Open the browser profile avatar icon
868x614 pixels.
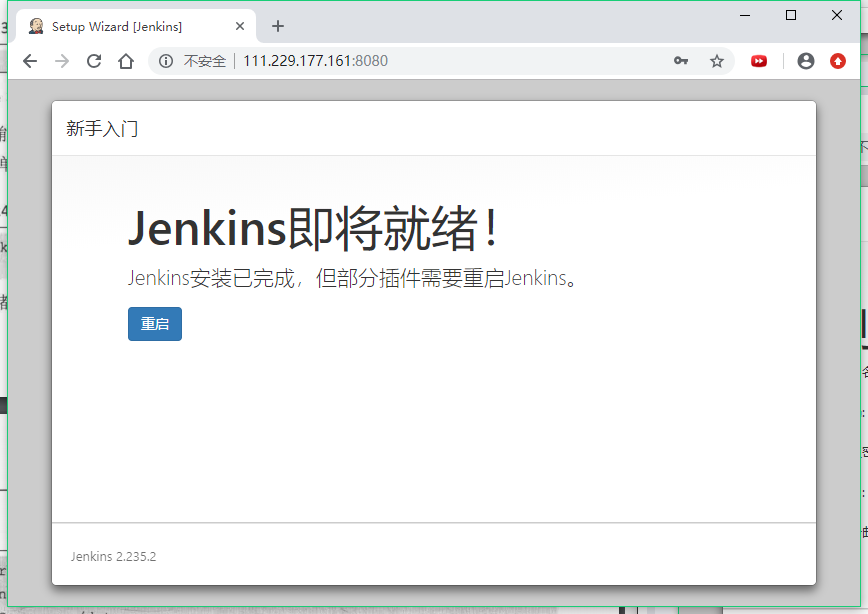[x=806, y=61]
